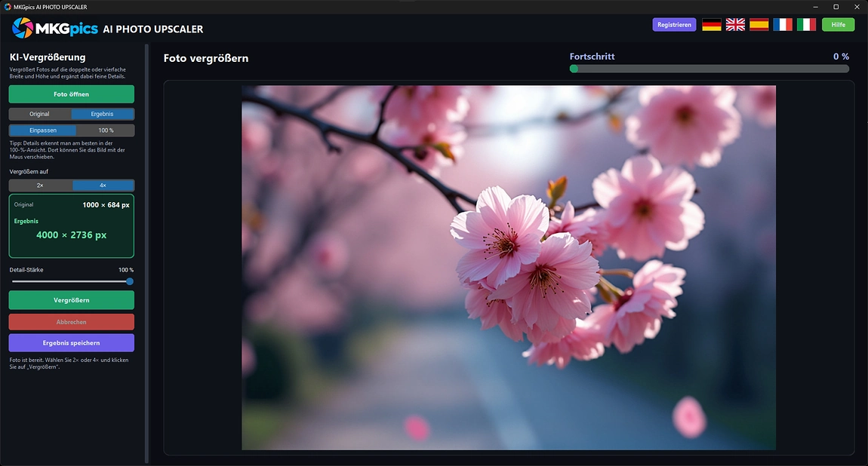Start upscaling with Vergrößern button

coord(72,300)
